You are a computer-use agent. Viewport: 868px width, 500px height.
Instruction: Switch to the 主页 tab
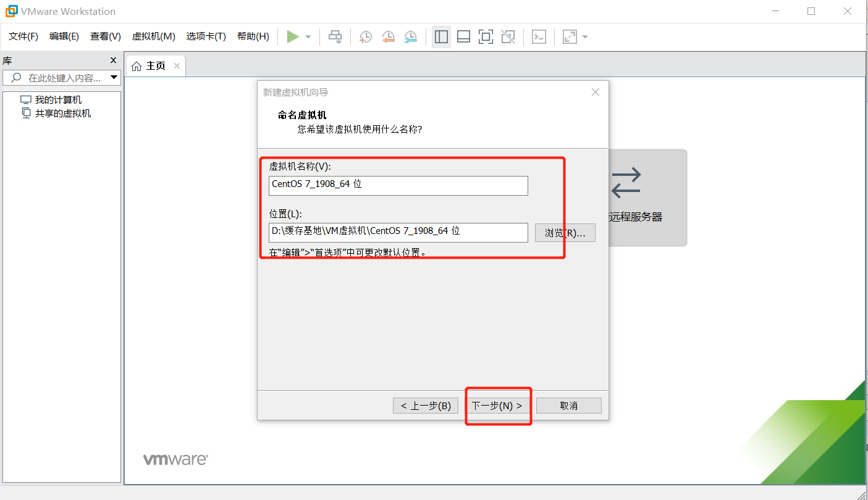156,66
